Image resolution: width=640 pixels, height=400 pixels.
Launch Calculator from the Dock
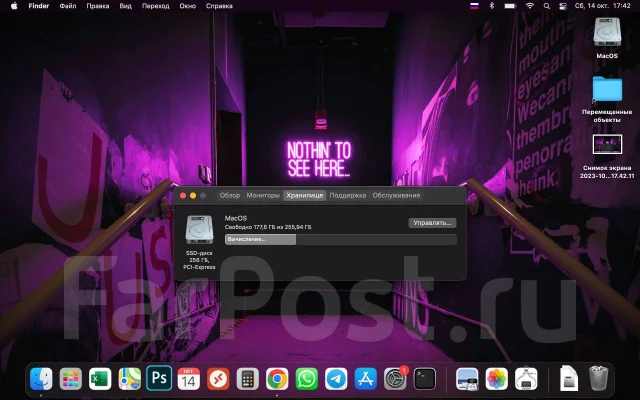[247, 379]
